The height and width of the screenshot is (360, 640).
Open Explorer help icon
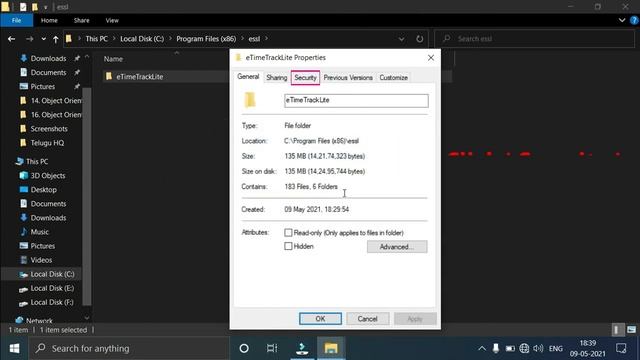click(x=634, y=20)
